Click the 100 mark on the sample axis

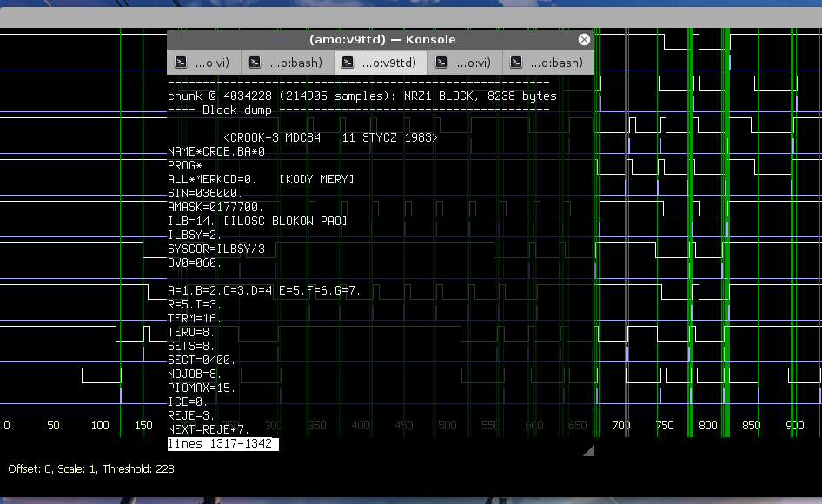pyautogui.click(x=100, y=426)
